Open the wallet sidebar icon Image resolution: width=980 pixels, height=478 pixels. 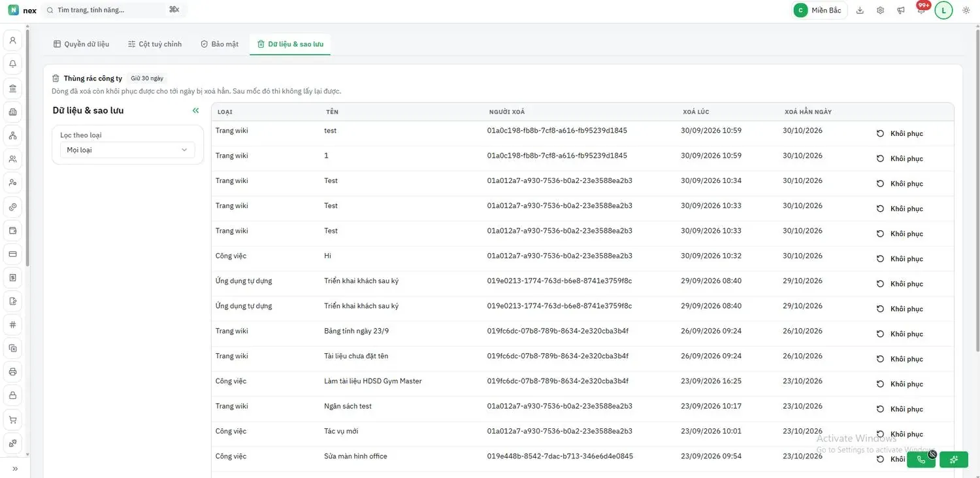tap(12, 230)
